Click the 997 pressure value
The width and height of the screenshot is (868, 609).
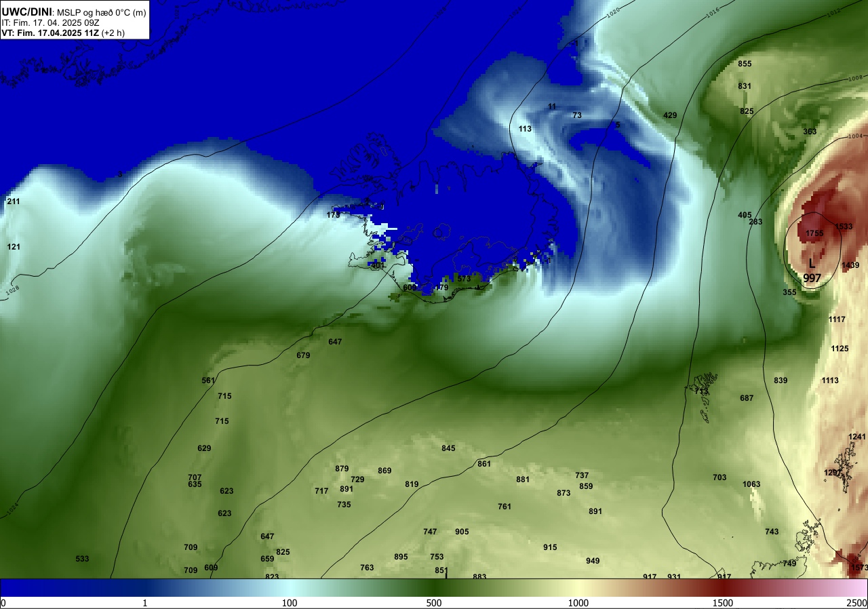(812, 278)
